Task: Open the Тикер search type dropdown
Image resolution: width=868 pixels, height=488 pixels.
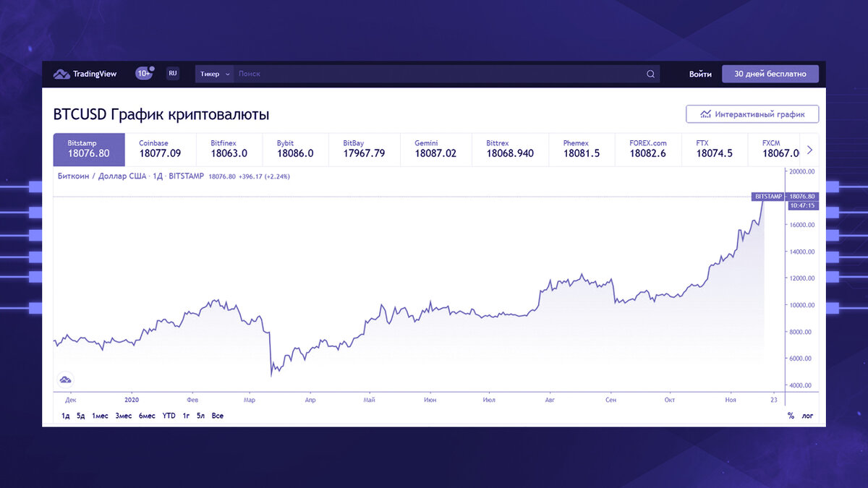Action: [x=214, y=74]
